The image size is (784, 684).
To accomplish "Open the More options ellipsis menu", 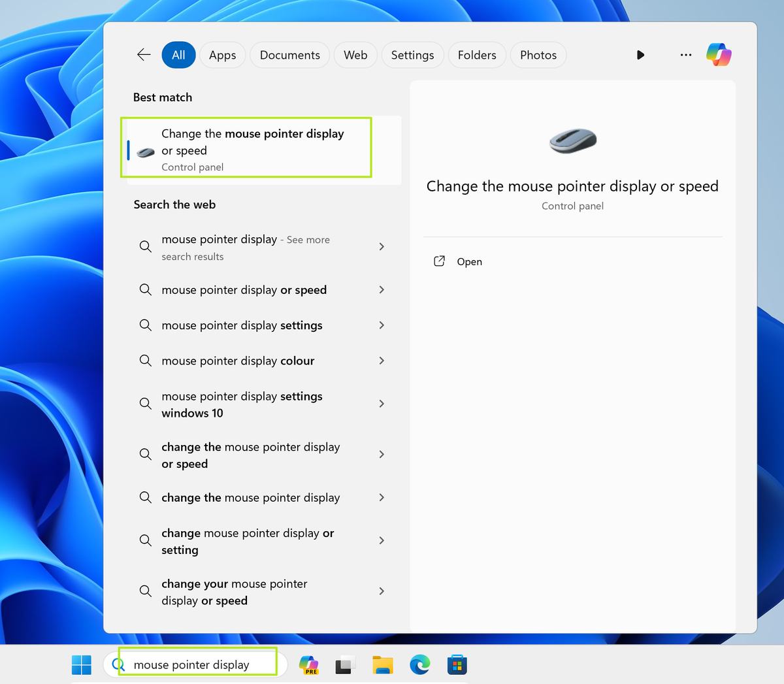I will pos(685,55).
